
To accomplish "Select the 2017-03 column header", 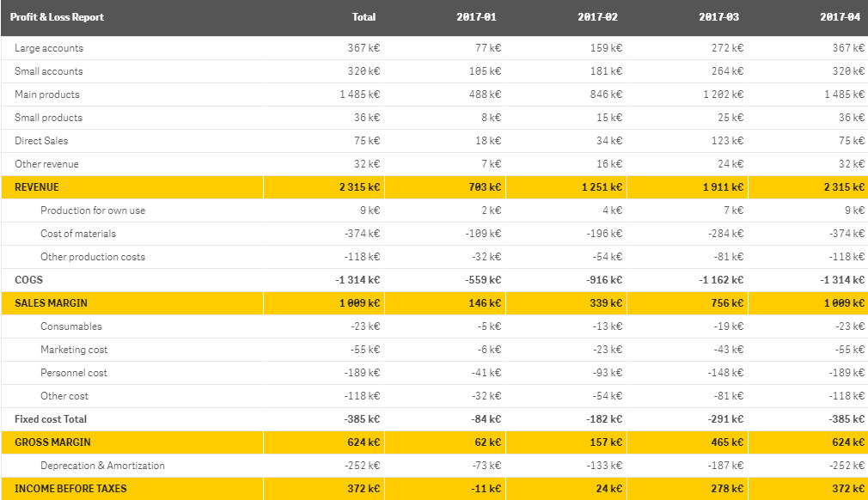I will pyautogui.click(x=718, y=17).
